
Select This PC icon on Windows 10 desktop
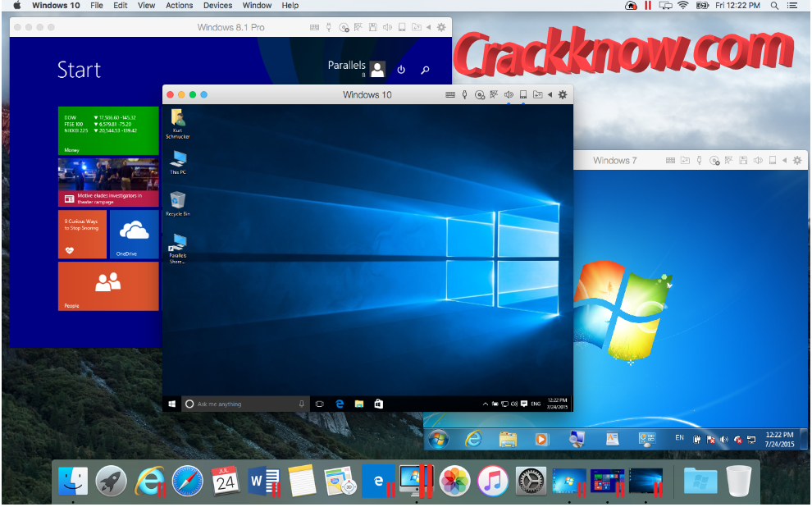point(178,162)
